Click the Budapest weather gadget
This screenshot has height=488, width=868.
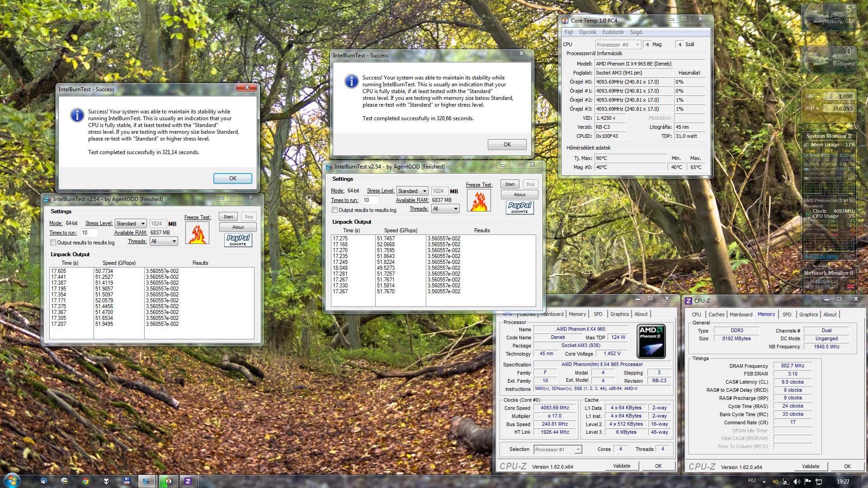click(829, 59)
